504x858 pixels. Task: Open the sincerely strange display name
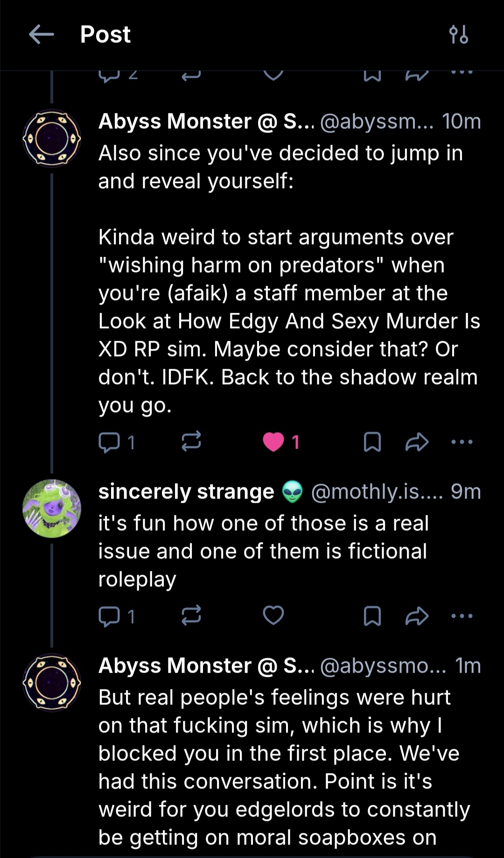pos(186,492)
